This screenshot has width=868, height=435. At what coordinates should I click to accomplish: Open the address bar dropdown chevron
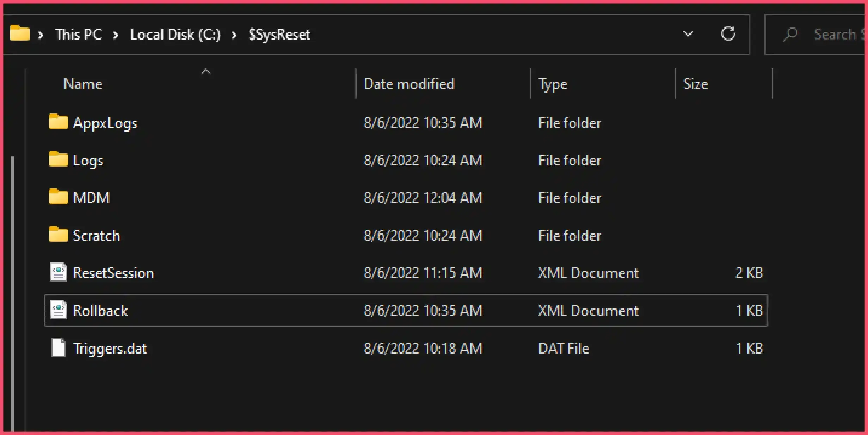688,34
